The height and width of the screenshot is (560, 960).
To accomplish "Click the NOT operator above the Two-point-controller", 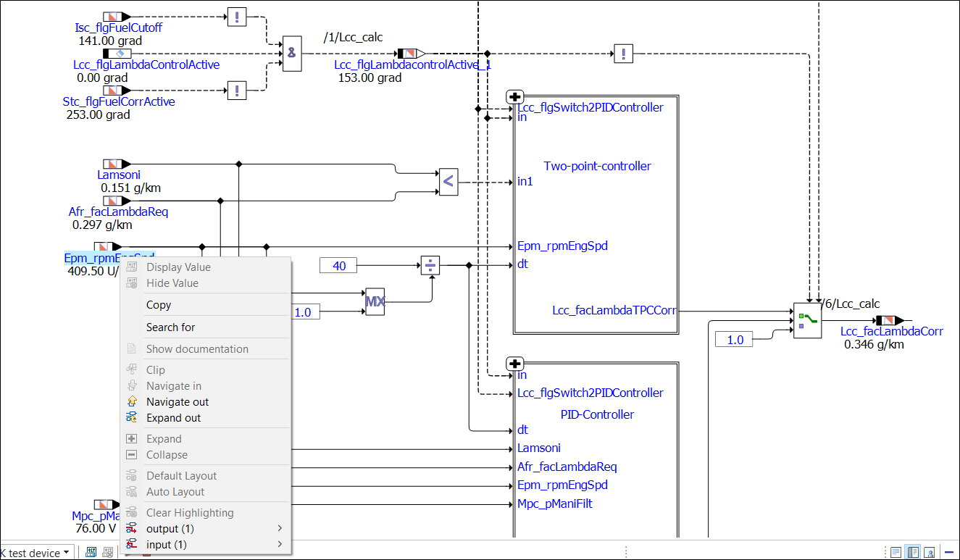I will 622,53.
